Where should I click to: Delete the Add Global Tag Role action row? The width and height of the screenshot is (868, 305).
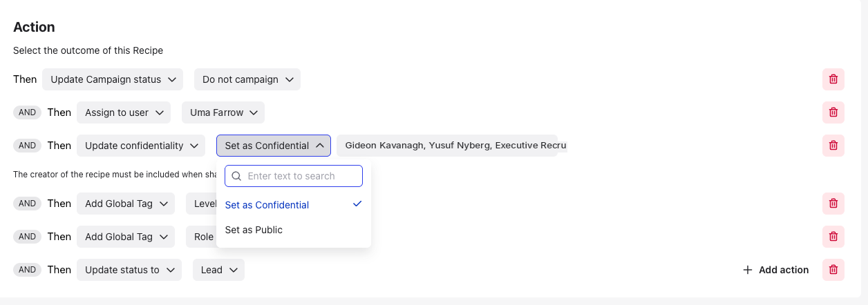[x=833, y=237]
